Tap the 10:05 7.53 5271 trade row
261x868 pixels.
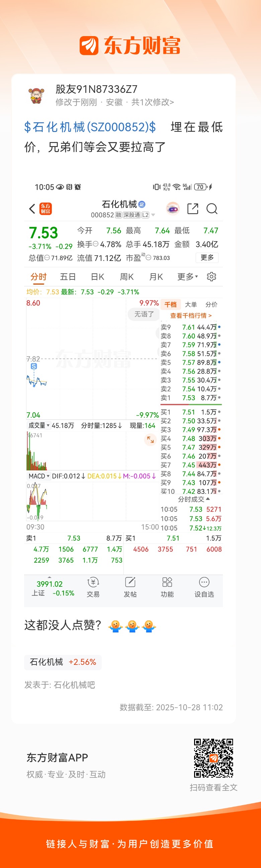pyautogui.click(x=191, y=509)
